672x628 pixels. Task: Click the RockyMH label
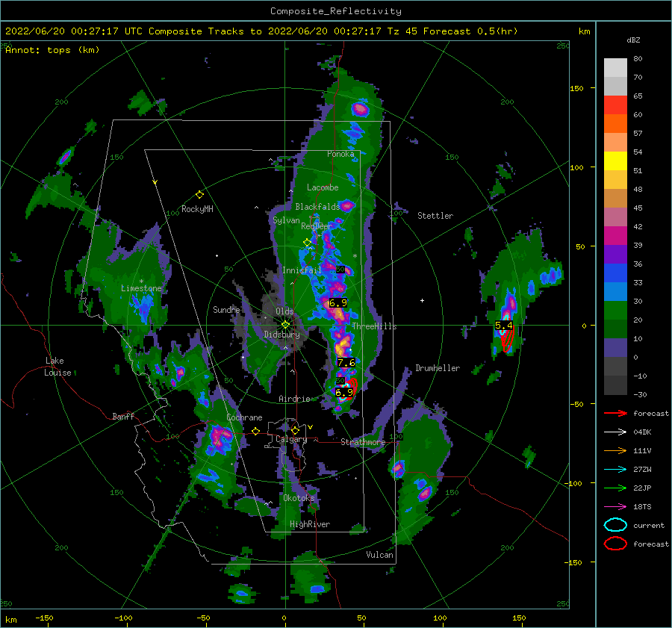pos(197,209)
